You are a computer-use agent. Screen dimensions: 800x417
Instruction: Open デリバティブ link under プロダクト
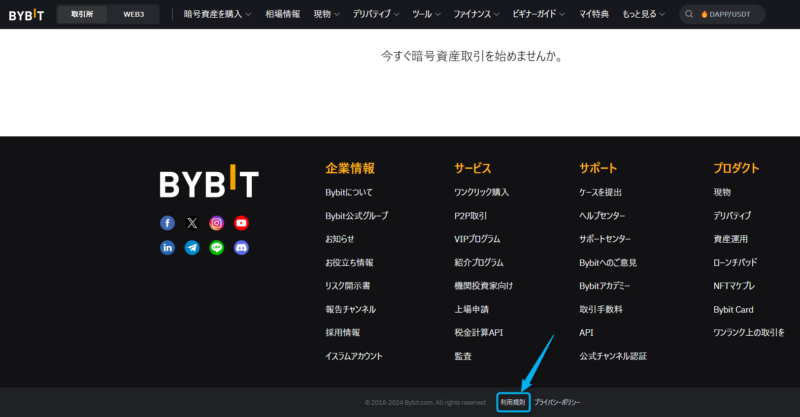[732, 216]
